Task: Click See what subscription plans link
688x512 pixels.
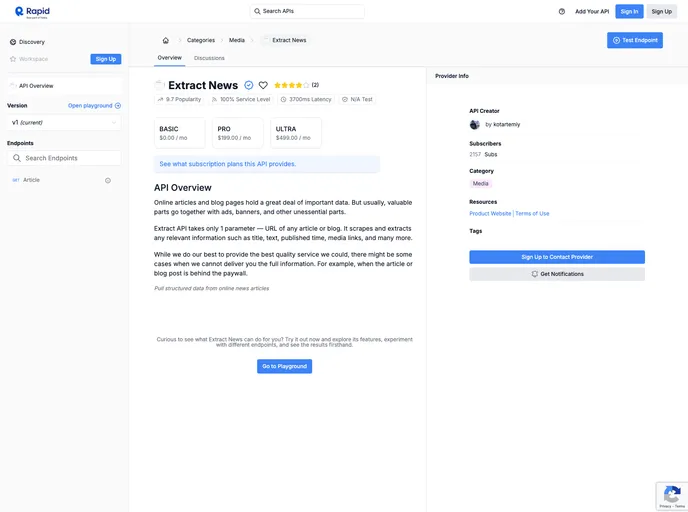Action: [x=228, y=164]
